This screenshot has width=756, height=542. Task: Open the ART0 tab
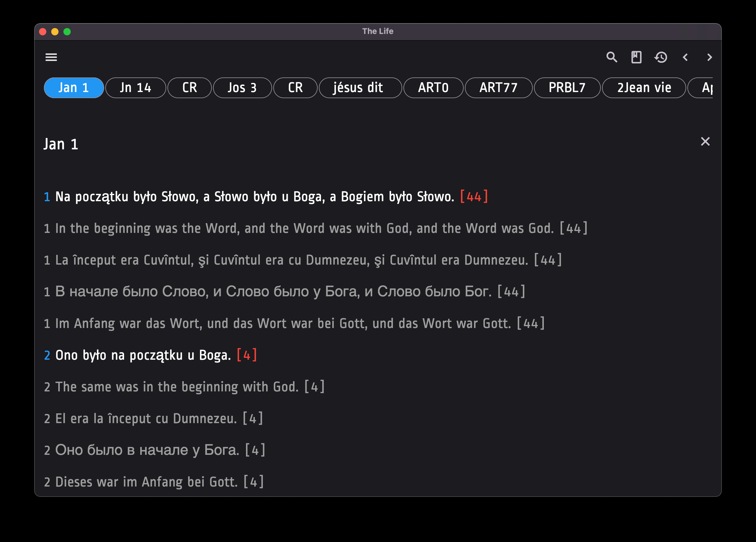433,88
